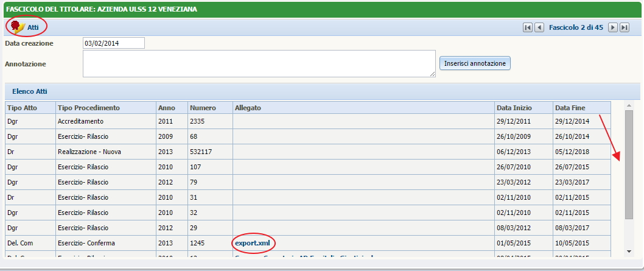
Task: Jump to the last fascicolo
Action: [x=624, y=27]
